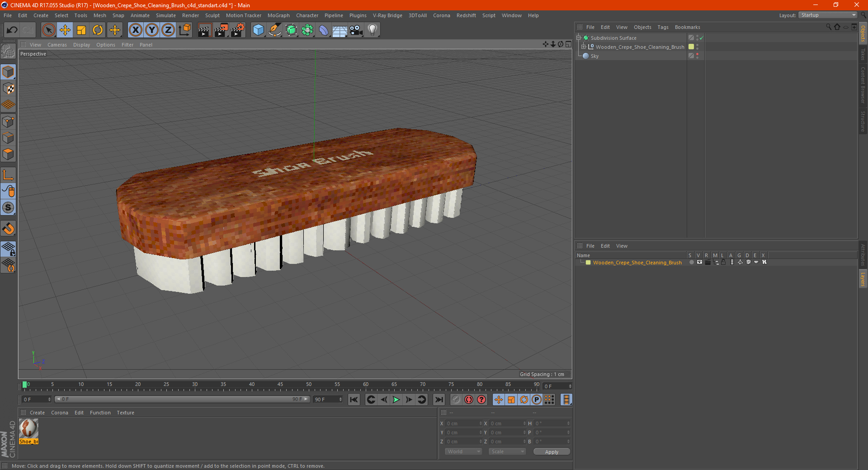Go to end of animation
The height and width of the screenshot is (470, 868).
click(439, 399)
